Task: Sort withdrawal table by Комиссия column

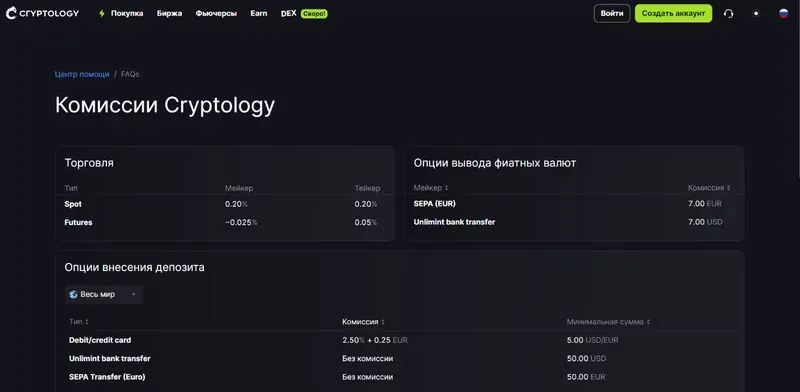Action: (x=709, y=188)
